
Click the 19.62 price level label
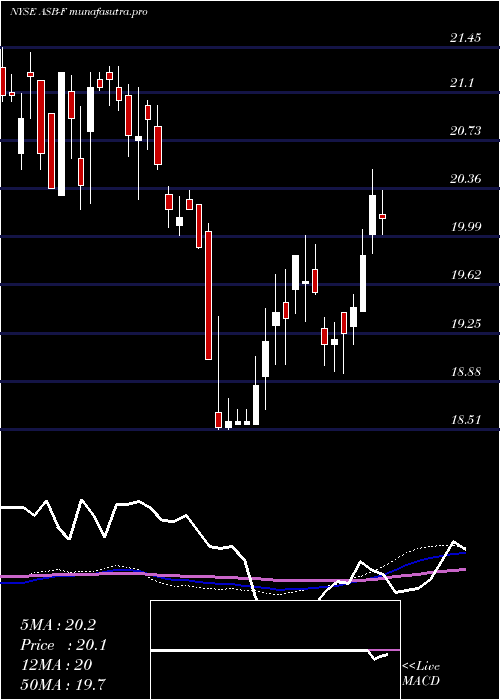(x=465, y=275)
